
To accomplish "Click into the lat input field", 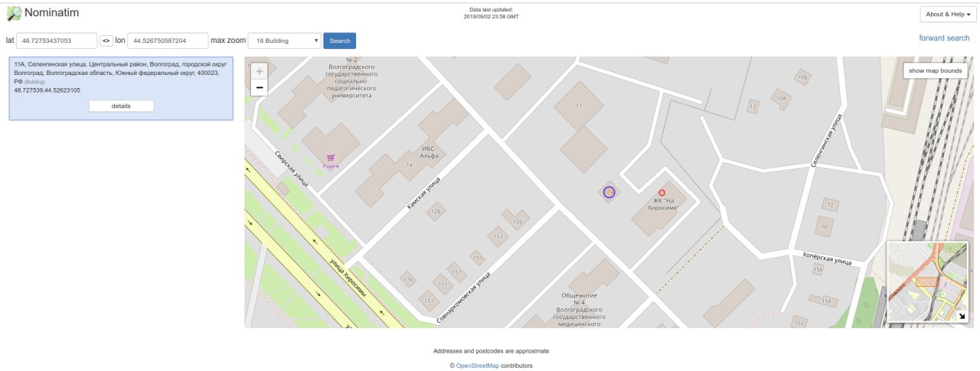I will click(x=57, y=41).
